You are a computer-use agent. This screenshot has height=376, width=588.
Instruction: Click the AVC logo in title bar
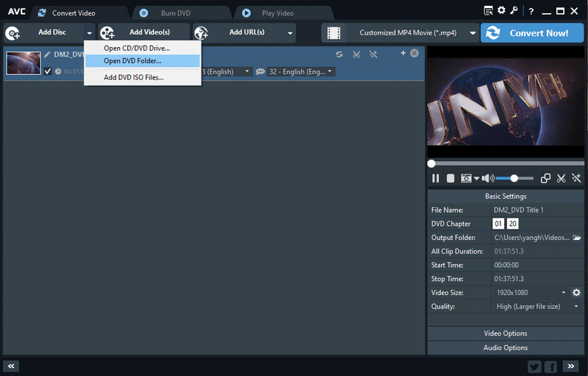click(17, 12)
